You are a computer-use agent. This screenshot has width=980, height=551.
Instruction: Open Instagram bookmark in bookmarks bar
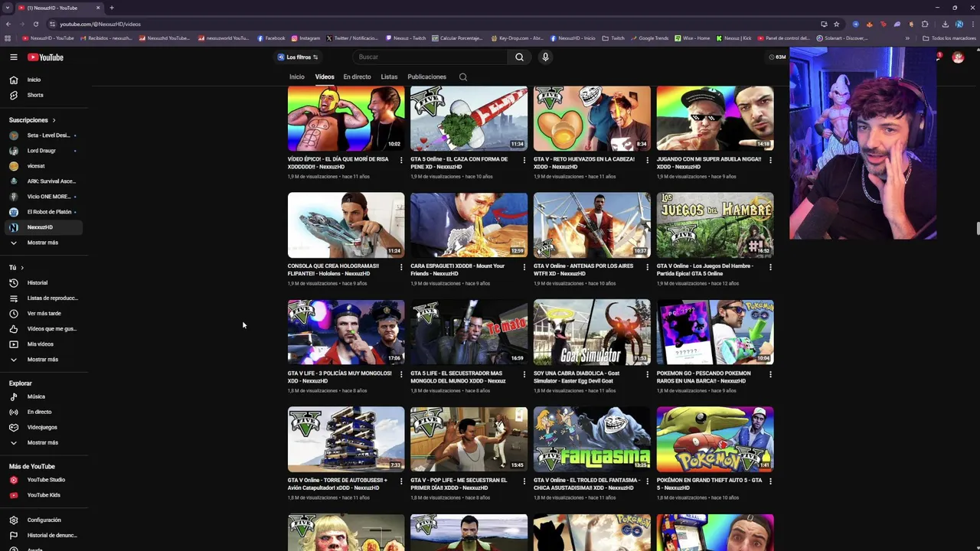click(305, 37)
